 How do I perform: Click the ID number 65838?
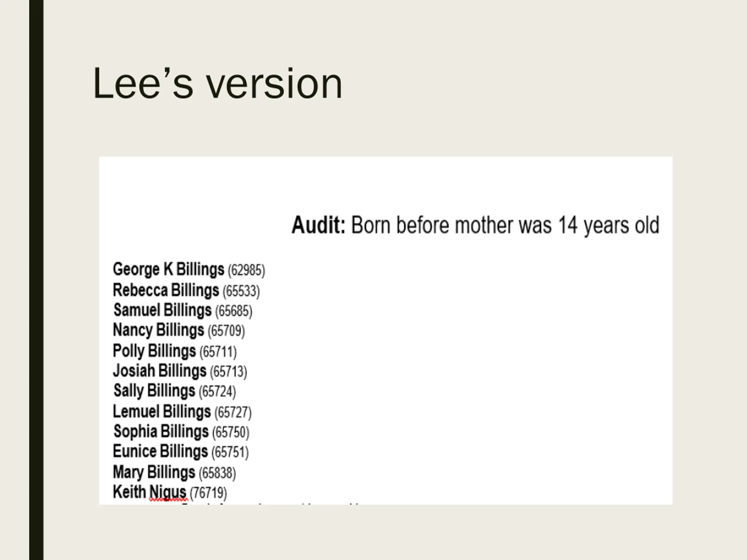click(x=217, y=473)
